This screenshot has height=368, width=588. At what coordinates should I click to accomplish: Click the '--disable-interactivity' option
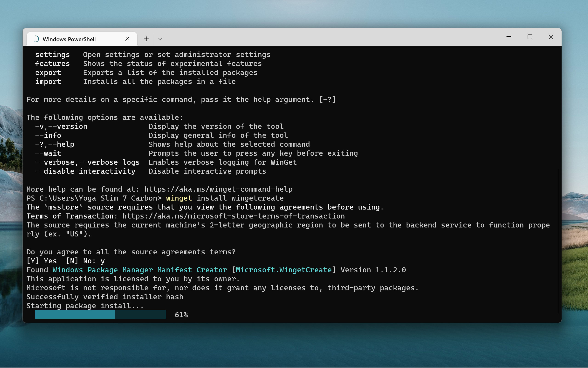click(85, 171)
